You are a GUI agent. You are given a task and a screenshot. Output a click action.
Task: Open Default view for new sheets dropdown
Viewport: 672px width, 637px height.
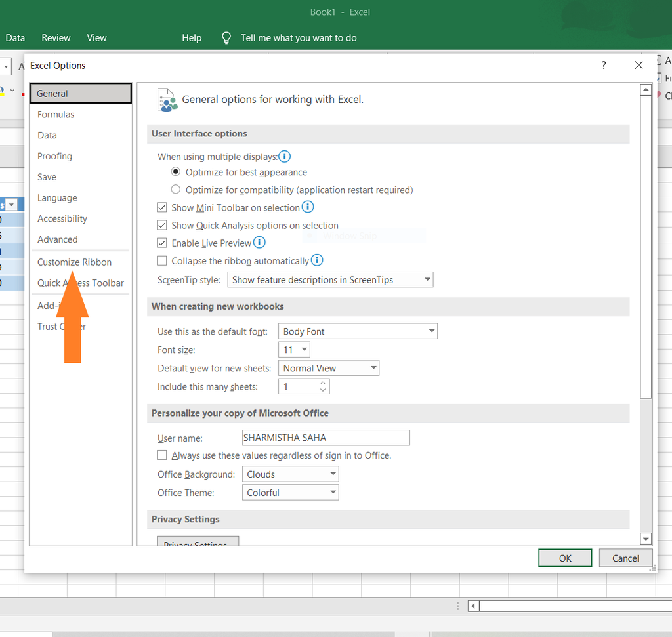click(x=329, y=369)
